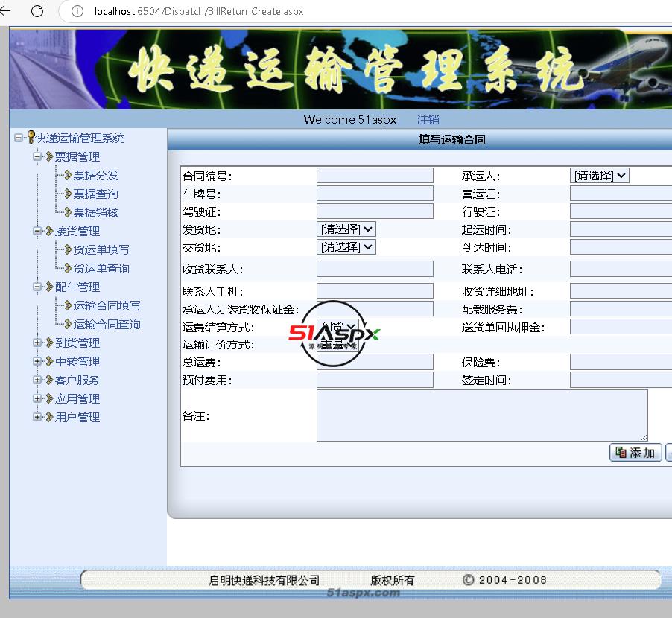Click arrow icon next to 货运单填写
This screenshot has height=618, width=672.
[x=68, y=249]
